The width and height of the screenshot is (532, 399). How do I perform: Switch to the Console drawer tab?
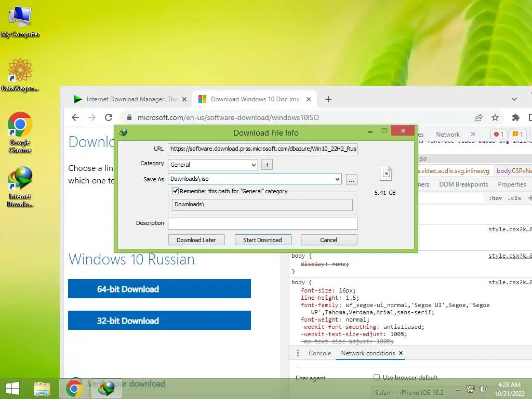[320, 353]
